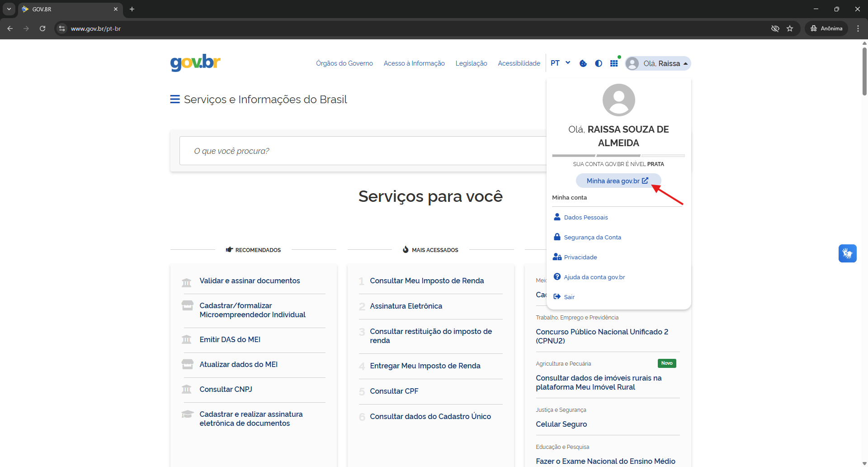The image size is (868, 467).
Task: Open the cookie preferences icon
Action: (x=583, y=63)
